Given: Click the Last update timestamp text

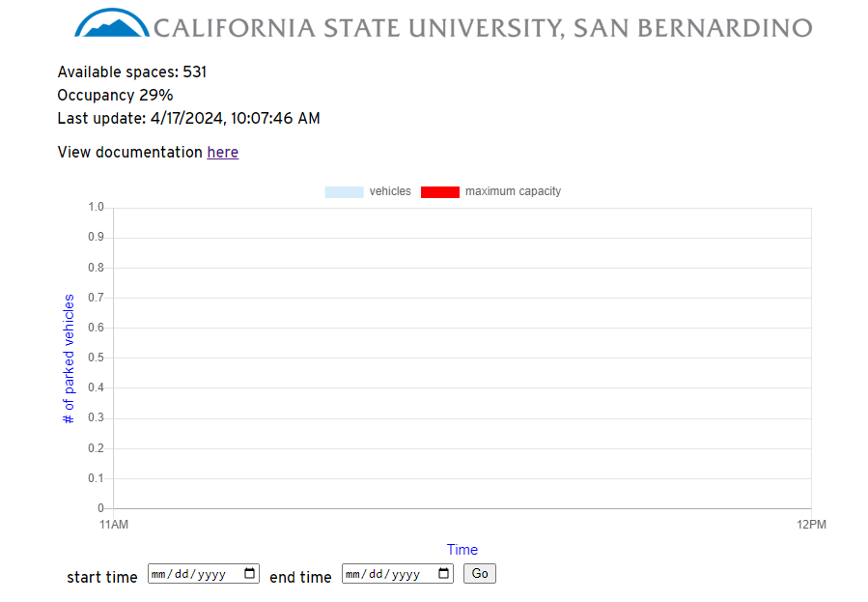Looking at the screenshot, I should (189, 119).
